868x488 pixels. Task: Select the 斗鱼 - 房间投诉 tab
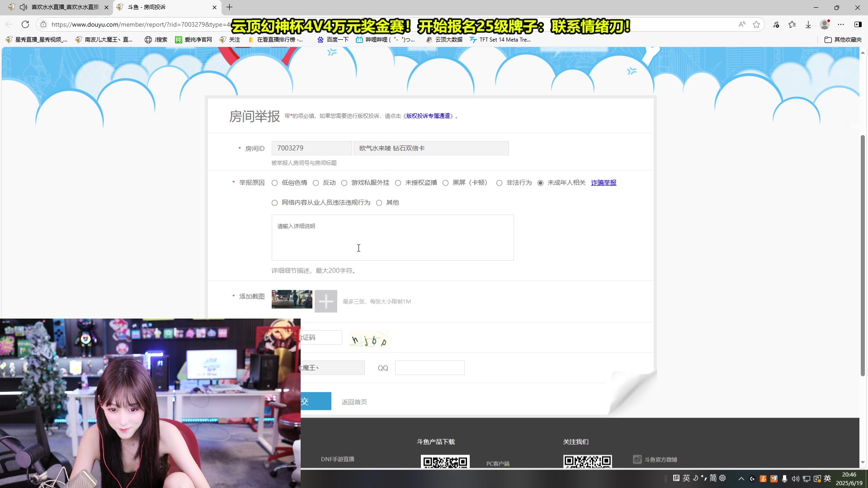[166, 7]
